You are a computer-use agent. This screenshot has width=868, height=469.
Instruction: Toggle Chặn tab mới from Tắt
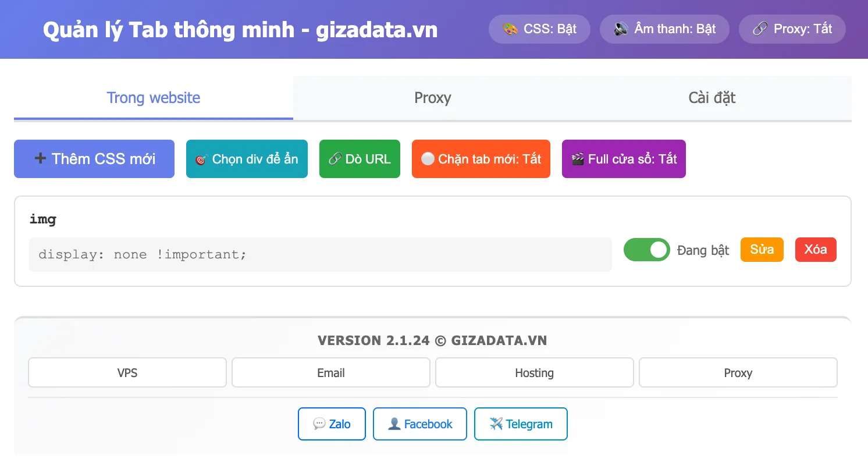tap(481, 159)
